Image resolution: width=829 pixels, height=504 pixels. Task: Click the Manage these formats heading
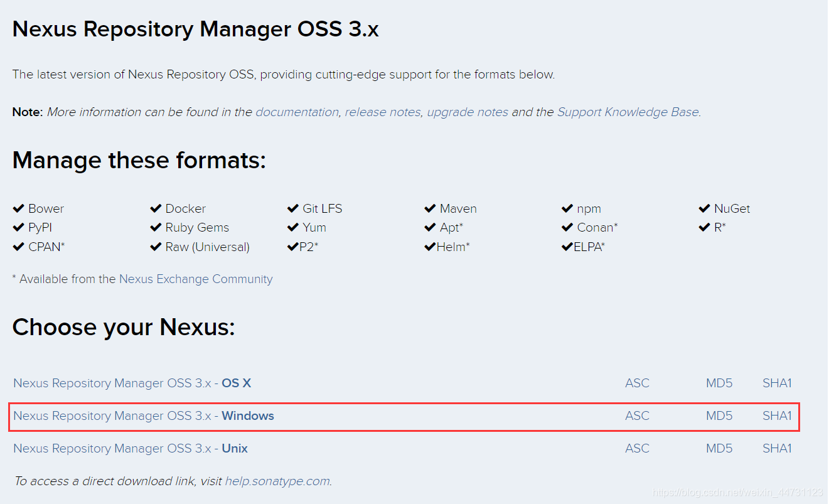tap(139, 161)
